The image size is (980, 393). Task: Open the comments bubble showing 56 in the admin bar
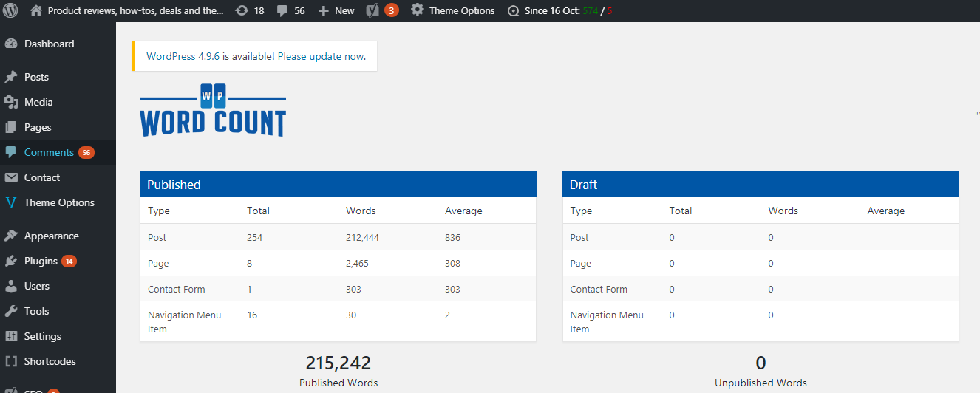coord(282,11)
